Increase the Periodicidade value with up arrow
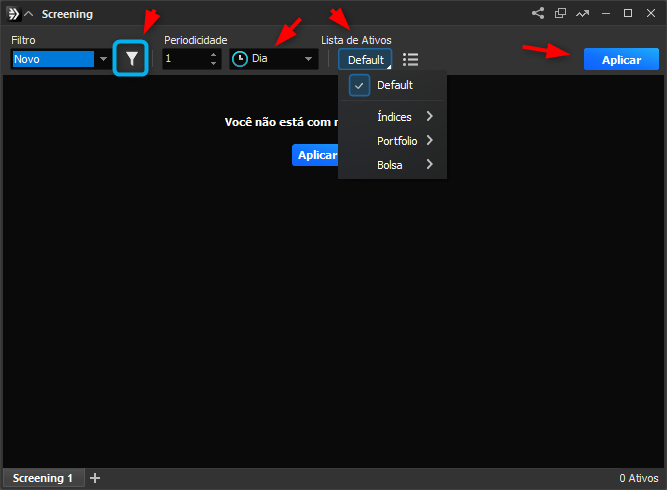This screenshot has width=667, height=490. [214, 54]
